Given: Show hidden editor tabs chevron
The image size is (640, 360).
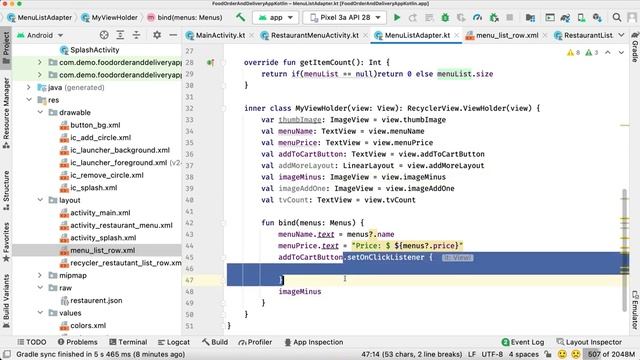Looking at the screenshot, I should point(621,35).
